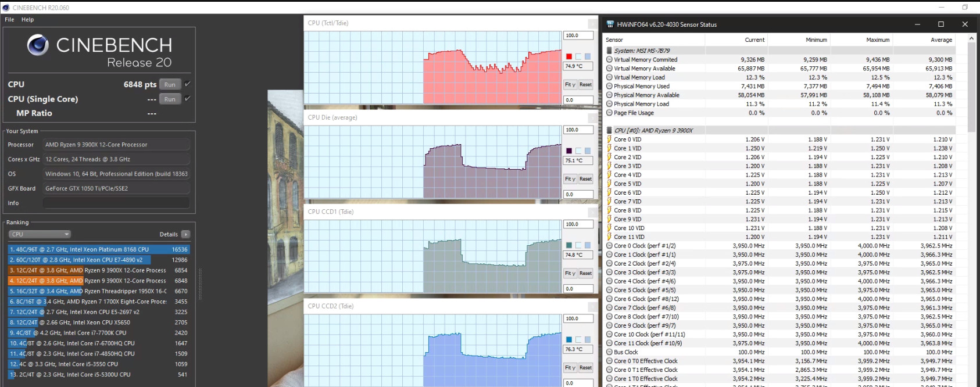Click the Current column header
This screenshot has height=387, width=980.
coord(736,40)
